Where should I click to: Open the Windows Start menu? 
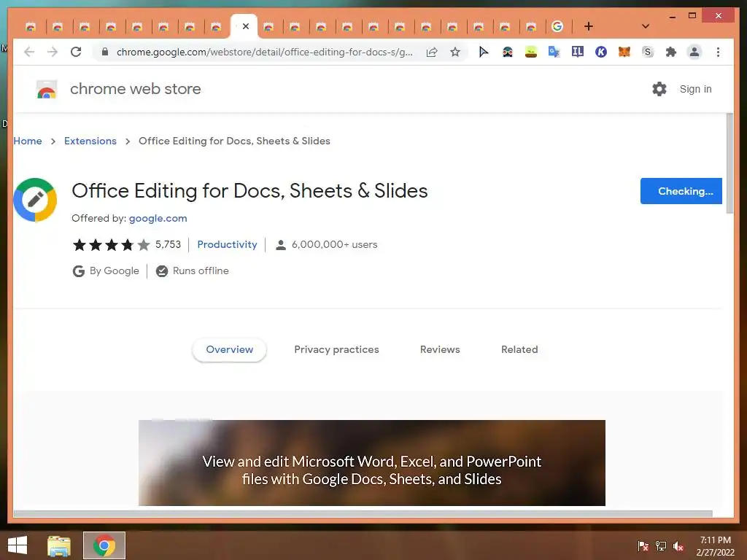[x=18, y=545]
